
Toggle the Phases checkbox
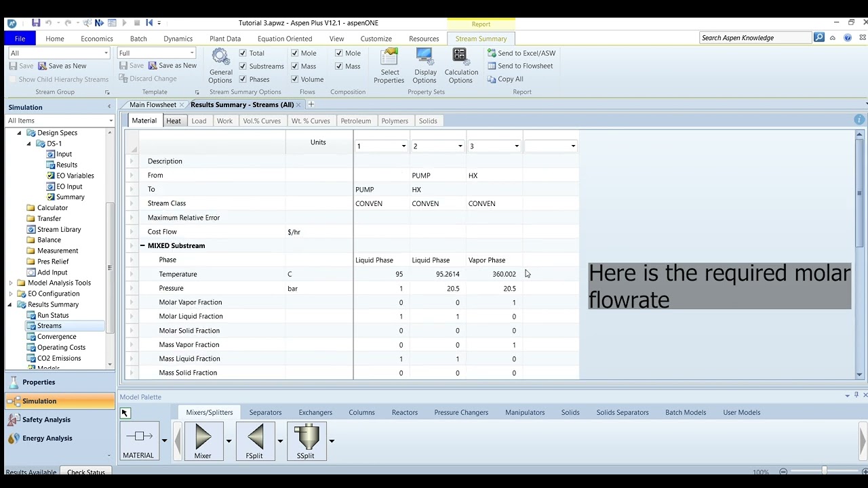[x=243, y=79]
